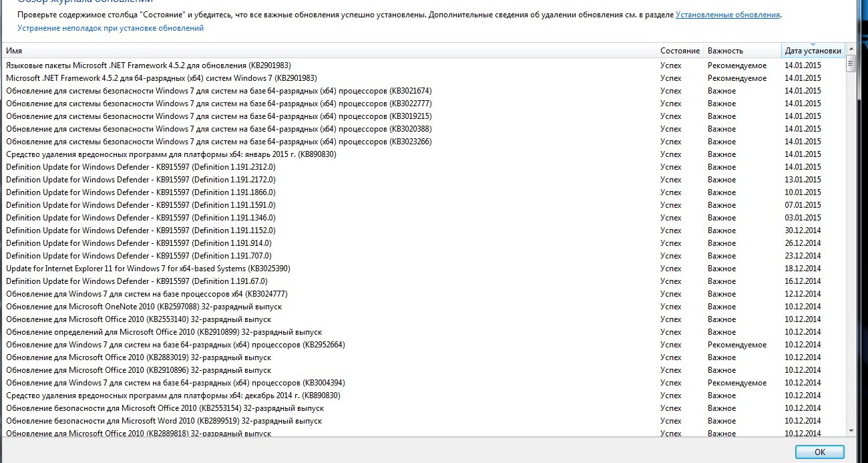
Task: Select Windows 7 update KB2952664 row
Action: pos(175,345)
